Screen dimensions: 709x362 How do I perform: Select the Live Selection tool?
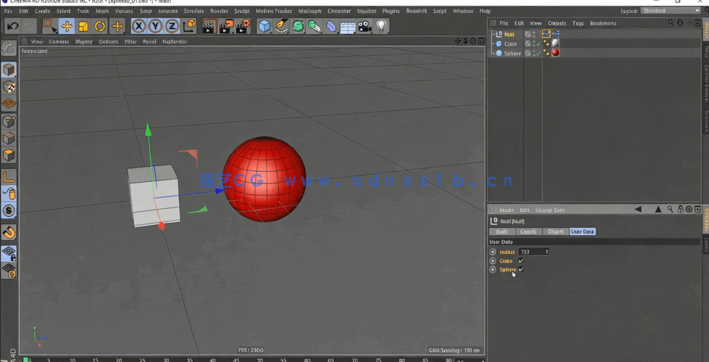[x=49, y=26]
